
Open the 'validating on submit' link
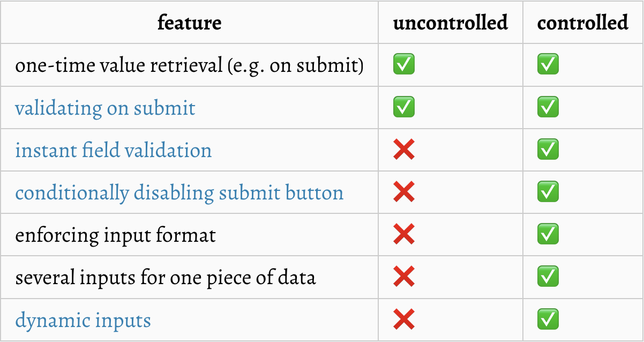pyautogui.click(x=105, y=108)
